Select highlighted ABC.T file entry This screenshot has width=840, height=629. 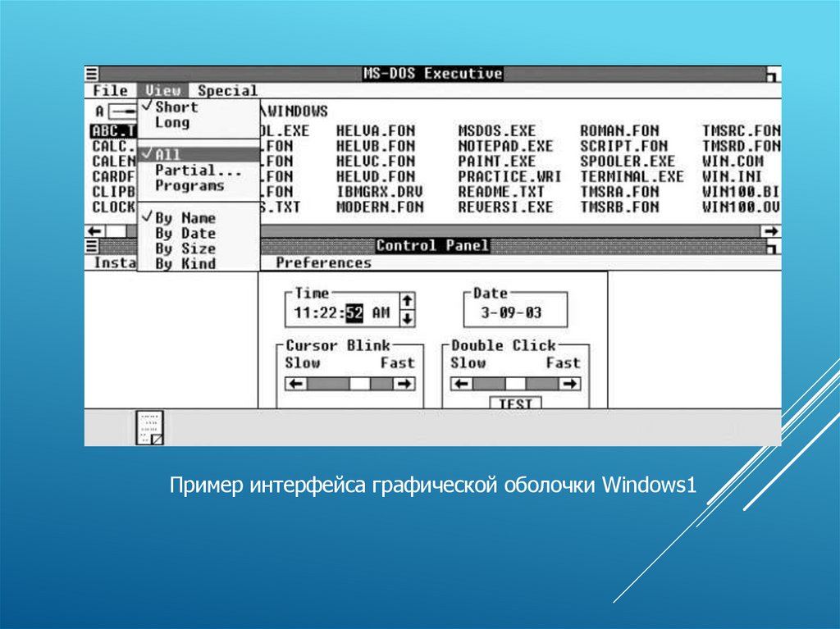pyautogui.click(x=113, y=130)
